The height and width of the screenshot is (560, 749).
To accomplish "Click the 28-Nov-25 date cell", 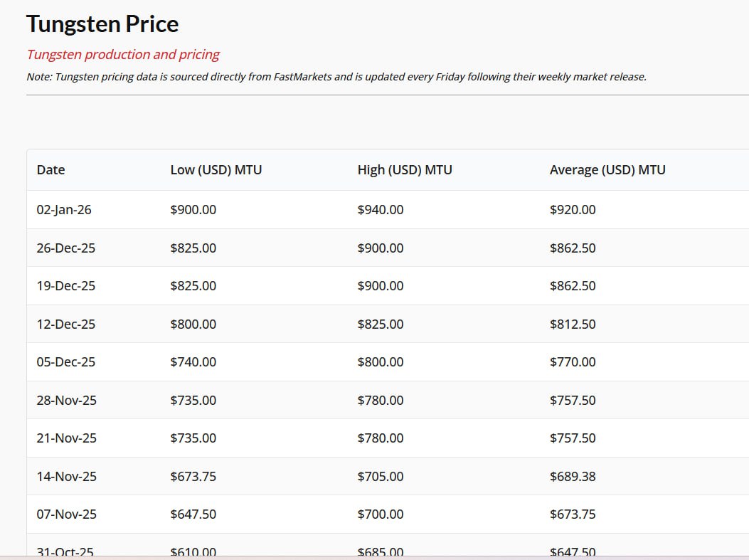I will tap(67, 401).
